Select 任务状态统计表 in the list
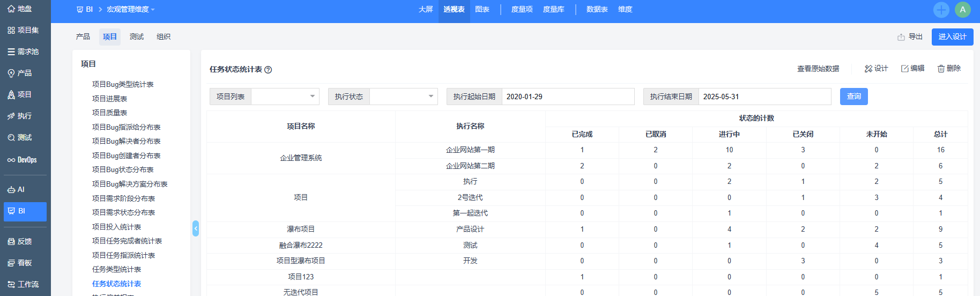 (x=116, y=284)
